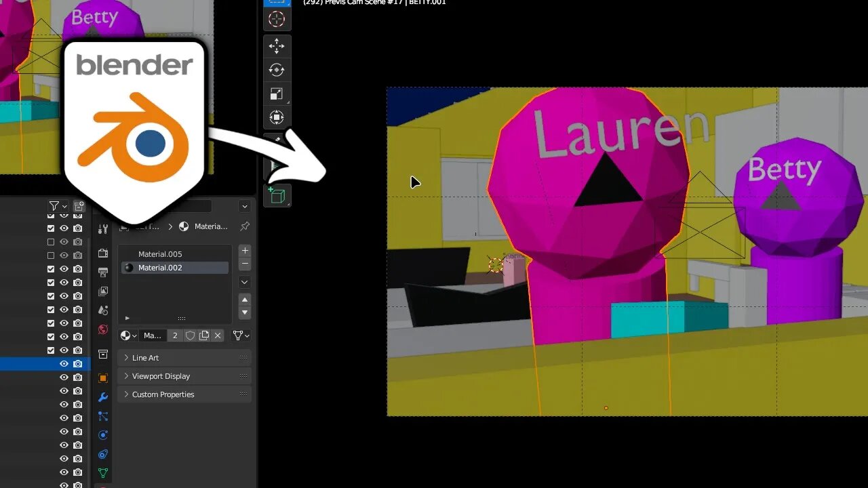The image size is (868, 488).
Task: Toggle the pin icon in the properties editor
Action: click(245, 226)
